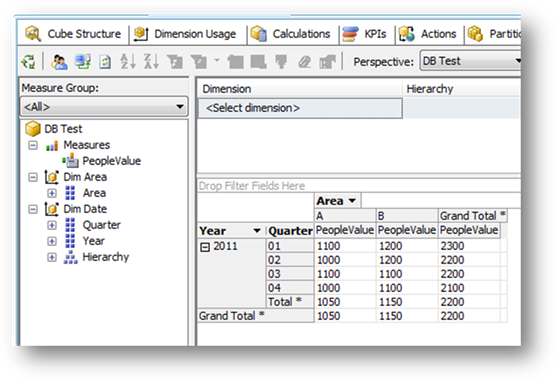Image resolution: width=556 pixels, height=381 pixels.
Task: Click the Dimension column header
Action: click(x=300, y=89)
